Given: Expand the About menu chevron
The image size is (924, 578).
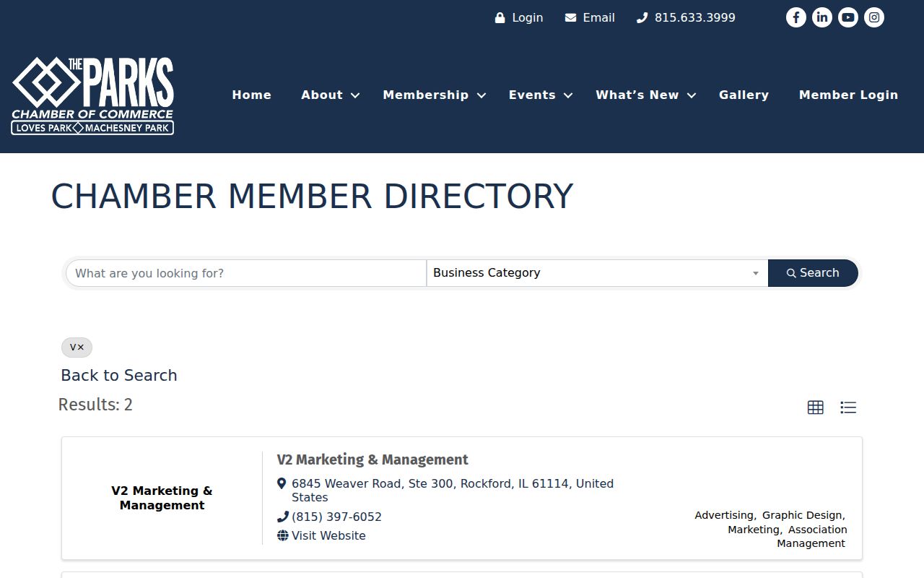Looking at the screenshot, I should [354, 95].
